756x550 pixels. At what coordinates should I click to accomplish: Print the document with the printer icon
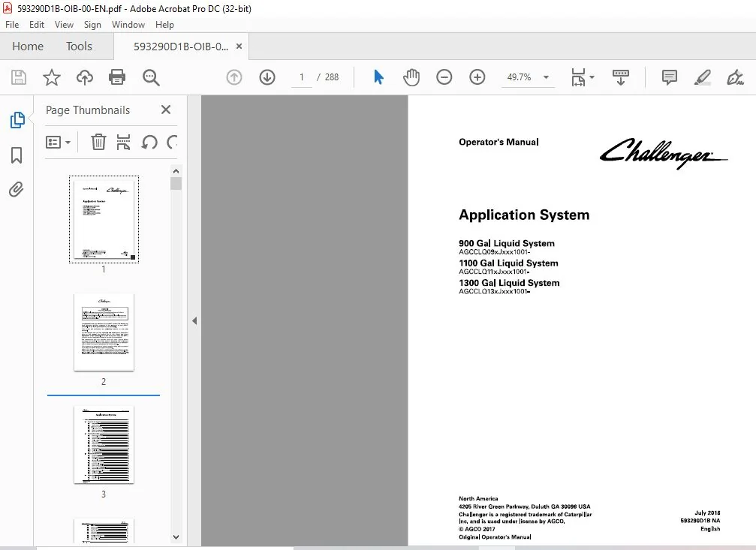tap(117, 77)
